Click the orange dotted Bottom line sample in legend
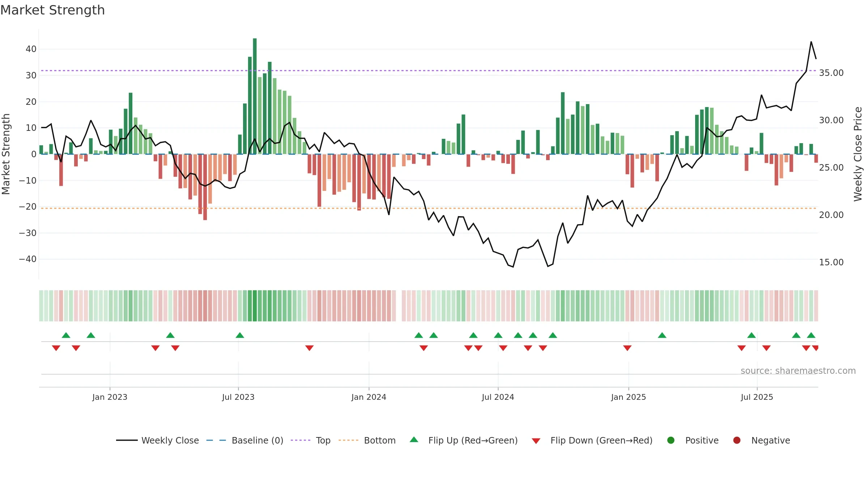 pos(348,440)
